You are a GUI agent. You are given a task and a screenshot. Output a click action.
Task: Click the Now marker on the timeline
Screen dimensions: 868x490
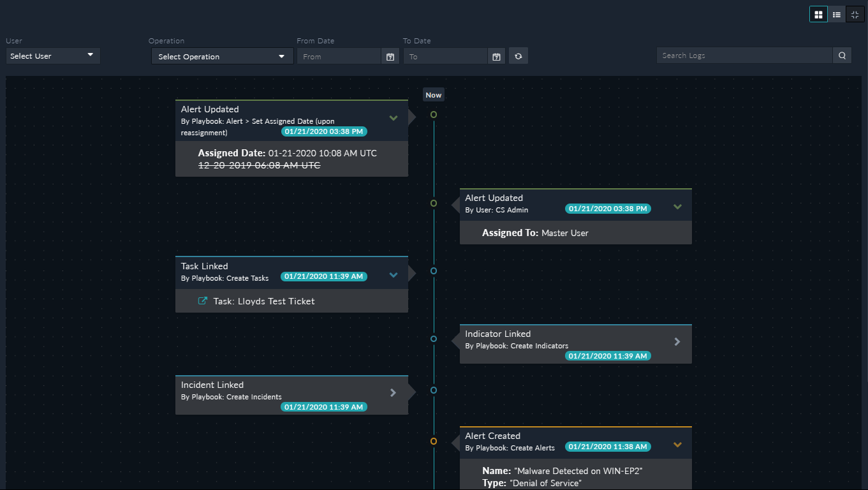tap(433, 94)
